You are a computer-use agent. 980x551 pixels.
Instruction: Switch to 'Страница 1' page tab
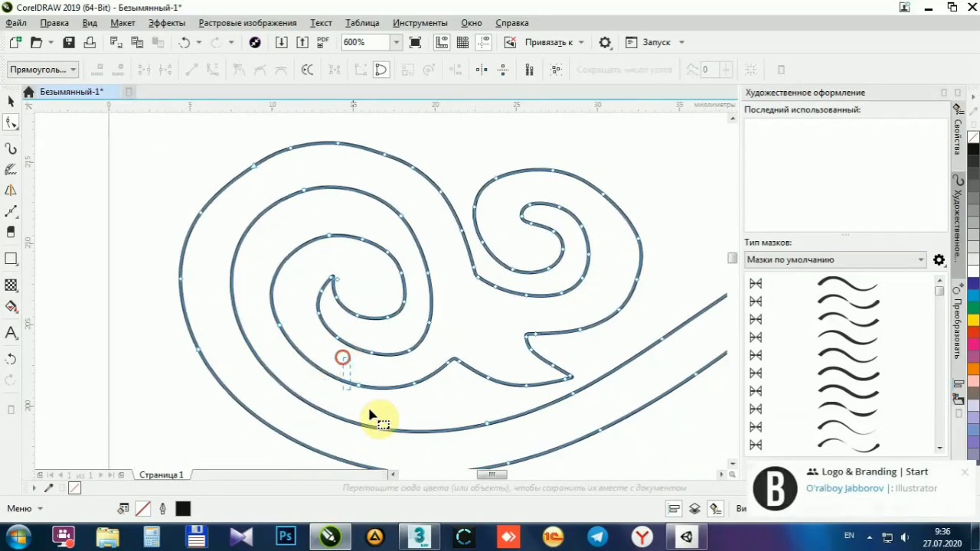161,475
